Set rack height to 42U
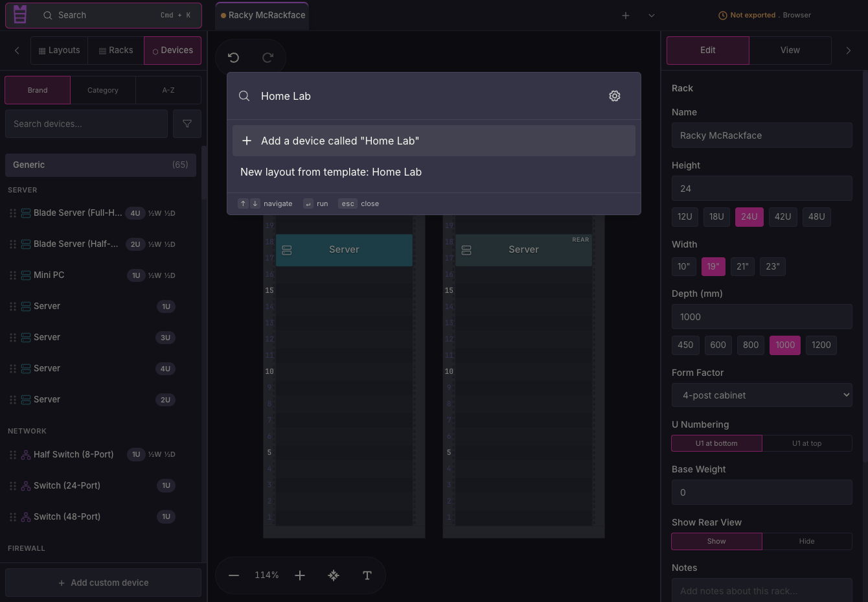Viewport: 868px width, 602px height. click(783, 216)
